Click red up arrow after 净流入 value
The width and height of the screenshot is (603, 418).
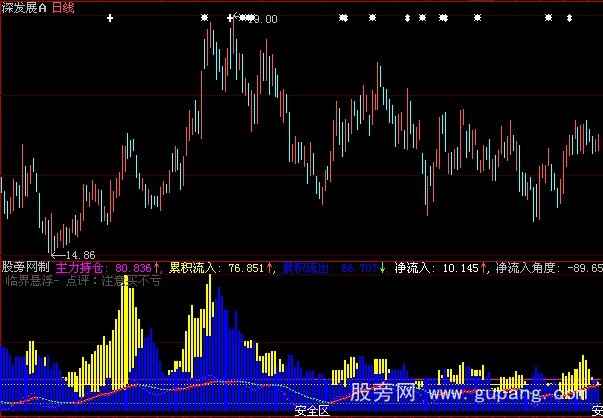(487, 268)
